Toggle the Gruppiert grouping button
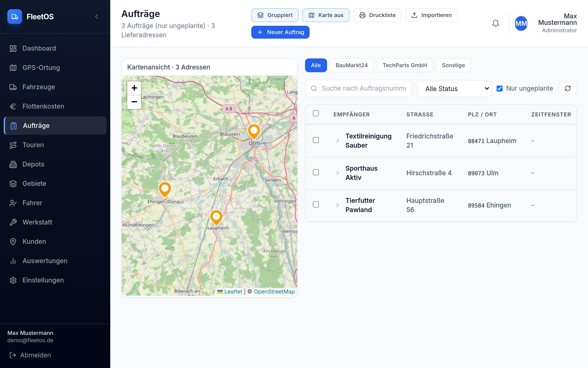 pyautogui.click(x=275, y=15)
